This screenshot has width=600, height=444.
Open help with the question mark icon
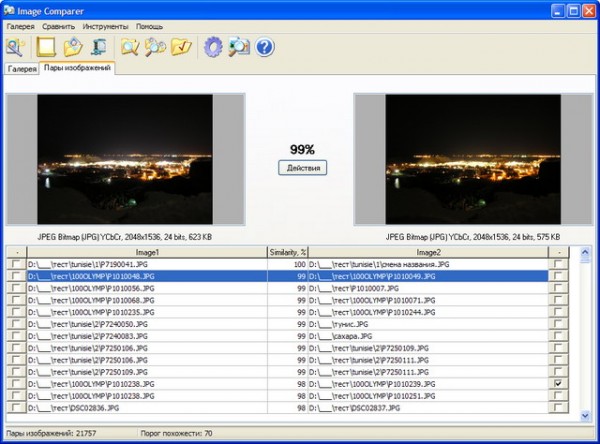(264, 46)
